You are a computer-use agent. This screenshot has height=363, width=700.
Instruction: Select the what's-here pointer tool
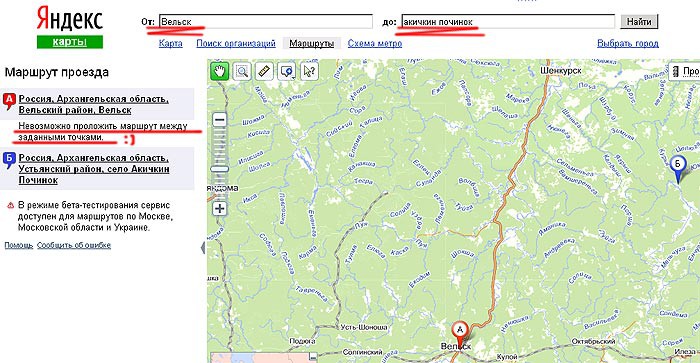309,71
